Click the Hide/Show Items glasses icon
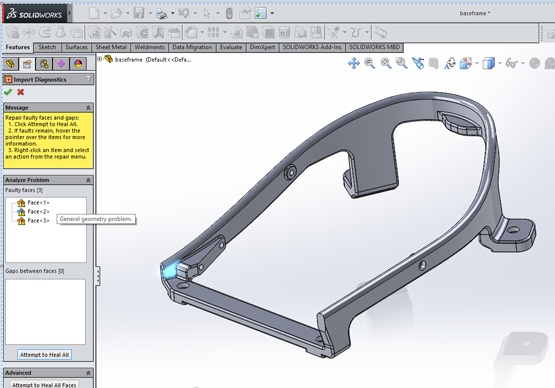555x388 pixels. click(511, 64)
